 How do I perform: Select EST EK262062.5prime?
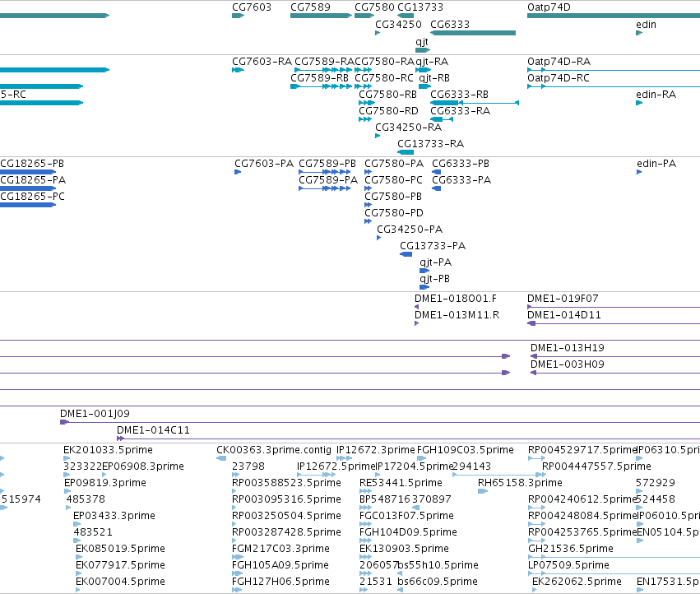(x=577, y=582)
